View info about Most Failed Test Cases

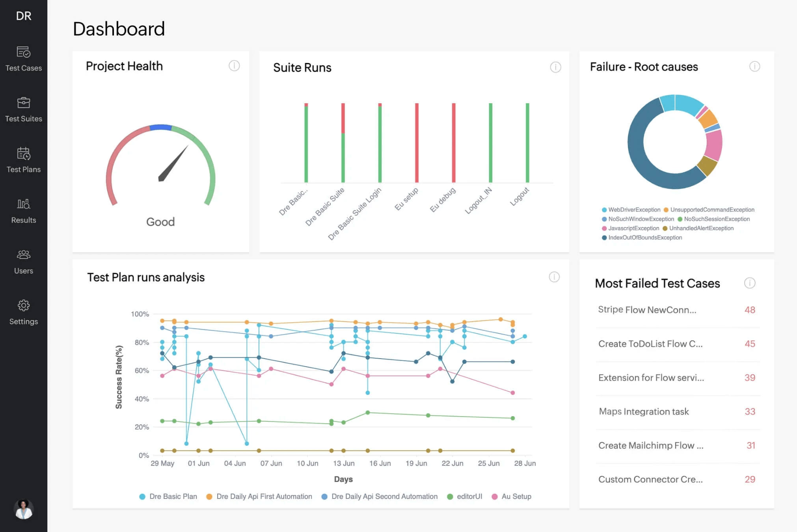pyautogui.click(x=749, y=283)
